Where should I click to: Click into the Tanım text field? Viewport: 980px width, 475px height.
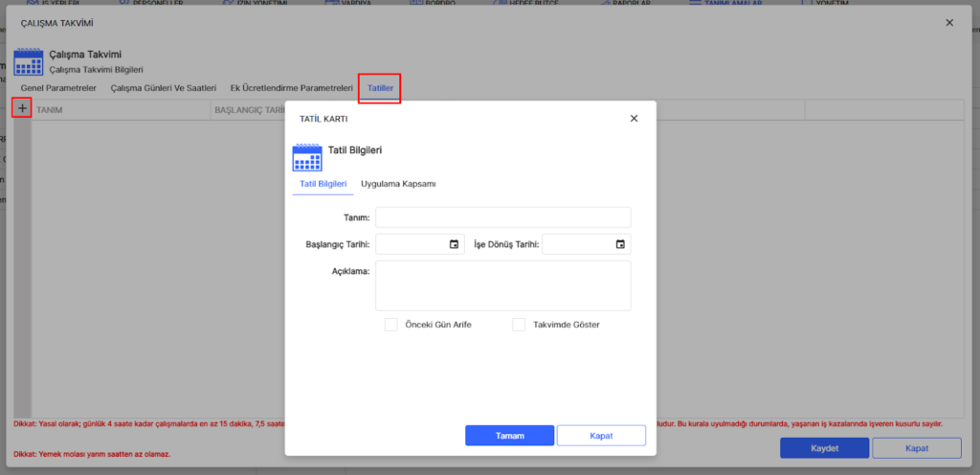click(x=502, y=217)
